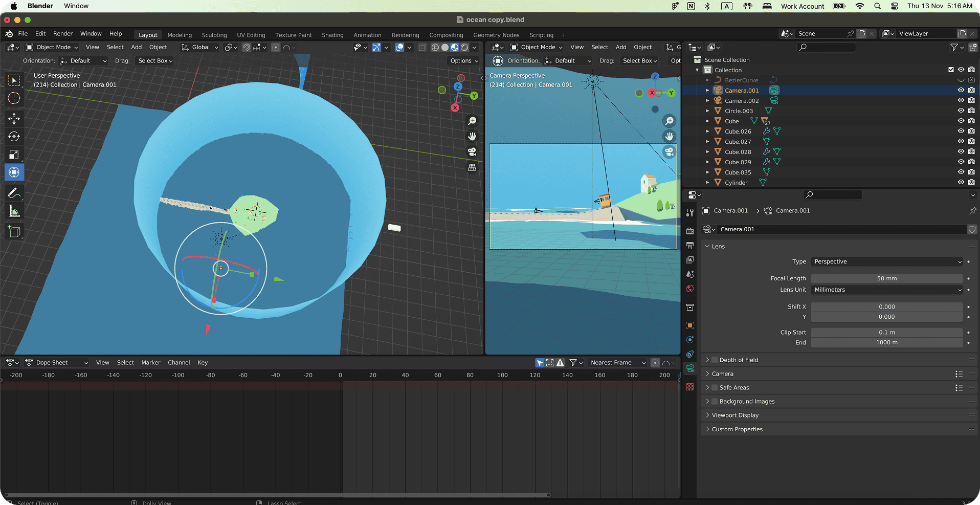The width and height of the screenshot is (980, 505).
Task: Open the lens Type Perspective dropdown
Action: click(x=887, y=262)
